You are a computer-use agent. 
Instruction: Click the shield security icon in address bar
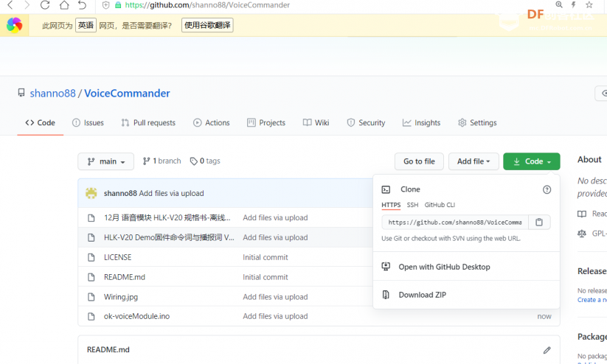pyautogui.click(x=105, y=5)
